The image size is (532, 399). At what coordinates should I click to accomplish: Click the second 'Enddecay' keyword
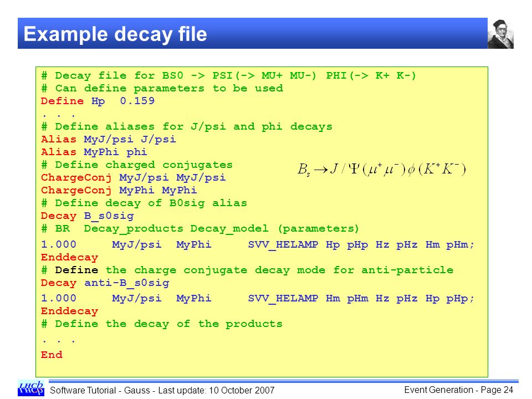point(69,311)
